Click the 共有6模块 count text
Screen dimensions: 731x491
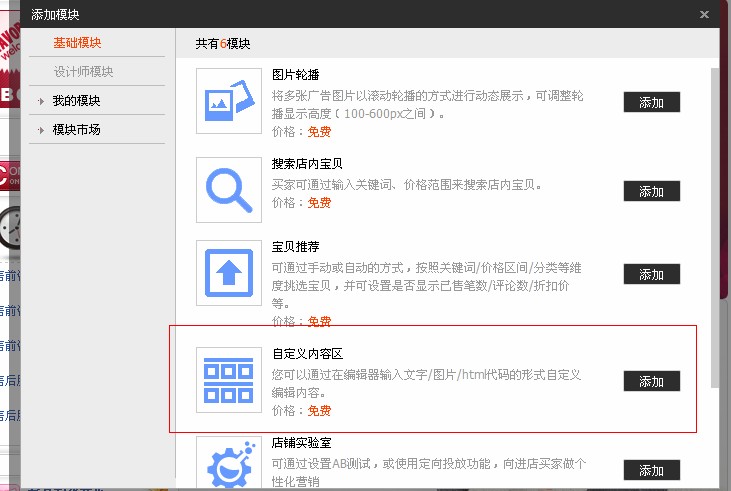tap(223, 44)
